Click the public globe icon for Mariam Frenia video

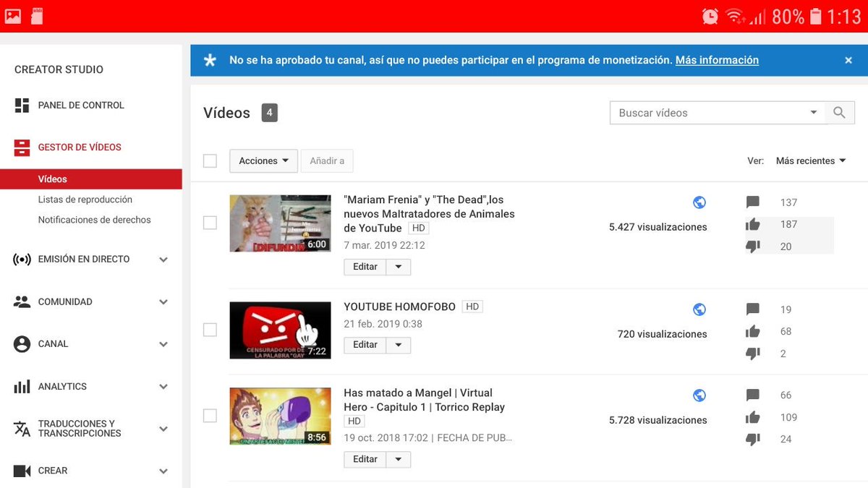tap(699, 202)
